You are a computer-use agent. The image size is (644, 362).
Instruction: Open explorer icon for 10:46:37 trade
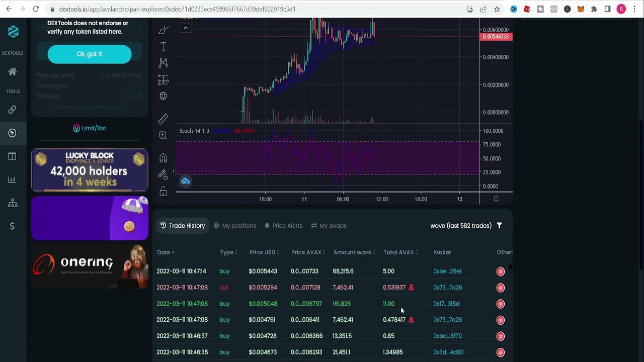[x=500, y=336]
